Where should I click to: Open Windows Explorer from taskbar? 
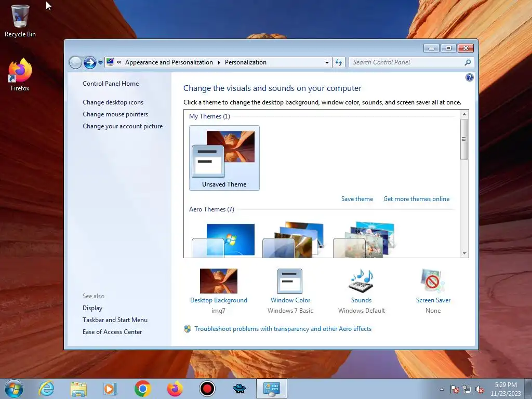(78, 389)
